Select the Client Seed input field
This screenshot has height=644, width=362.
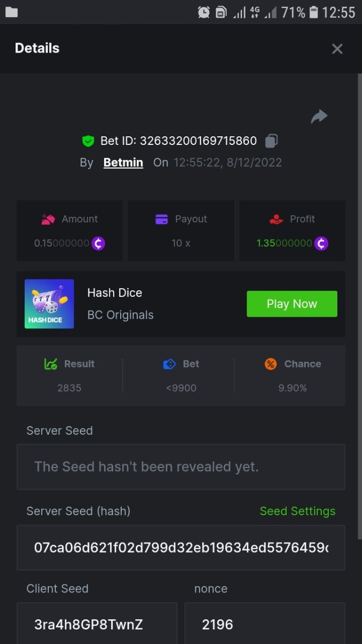(x=97, y=624)
